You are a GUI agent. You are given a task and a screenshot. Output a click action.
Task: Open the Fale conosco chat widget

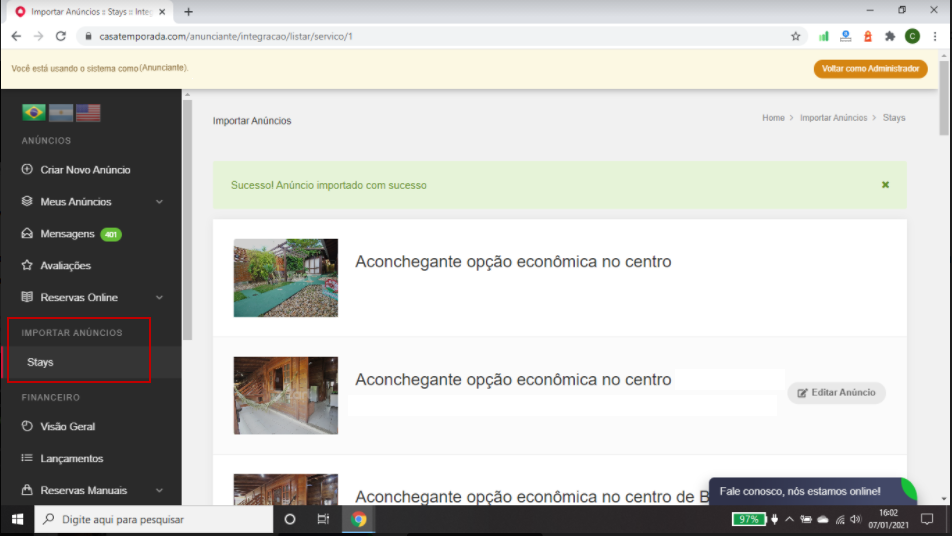point(812,491)
